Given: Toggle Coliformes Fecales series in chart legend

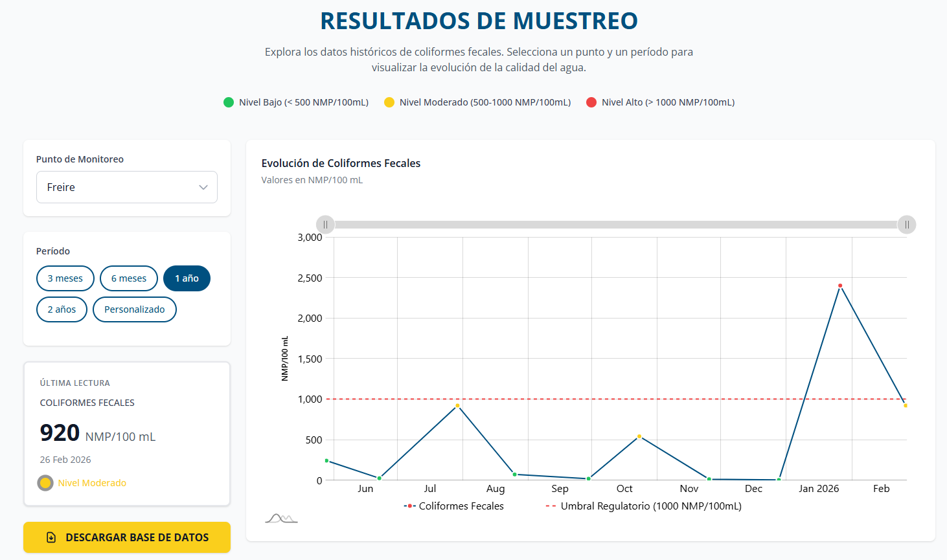Looking at the screenshot, I should pos(453,506).
